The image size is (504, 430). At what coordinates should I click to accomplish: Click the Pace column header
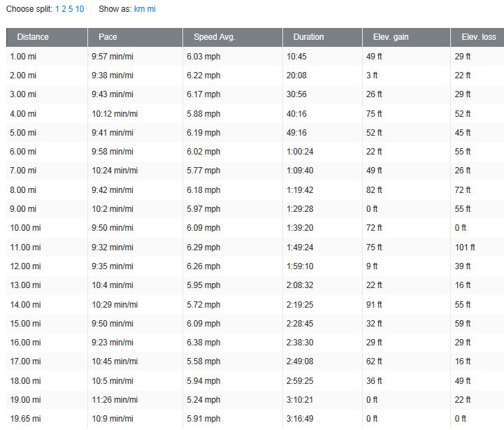tap(108, 37)
